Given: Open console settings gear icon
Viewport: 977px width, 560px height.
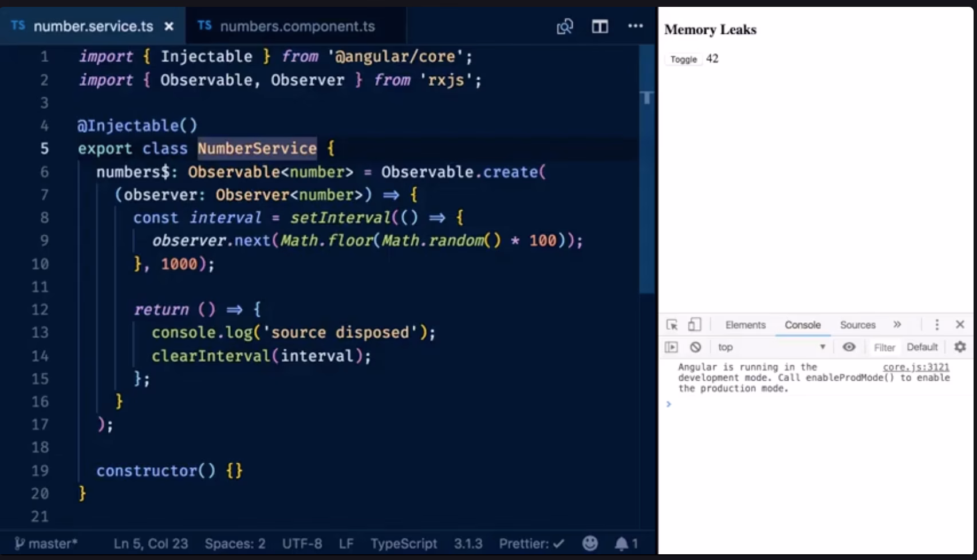Looking at the screenshot, I should tap(960, 347).
